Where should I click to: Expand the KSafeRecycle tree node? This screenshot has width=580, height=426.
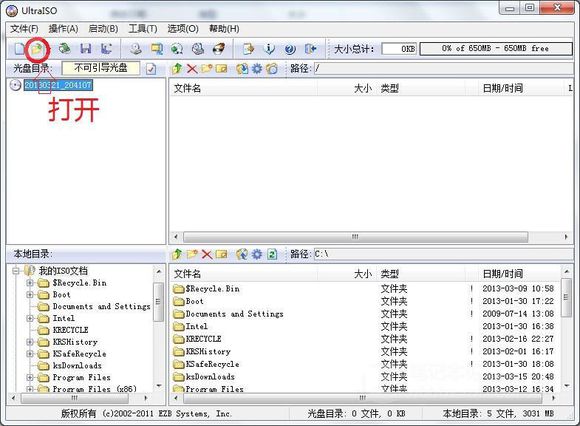pos(30,354)
